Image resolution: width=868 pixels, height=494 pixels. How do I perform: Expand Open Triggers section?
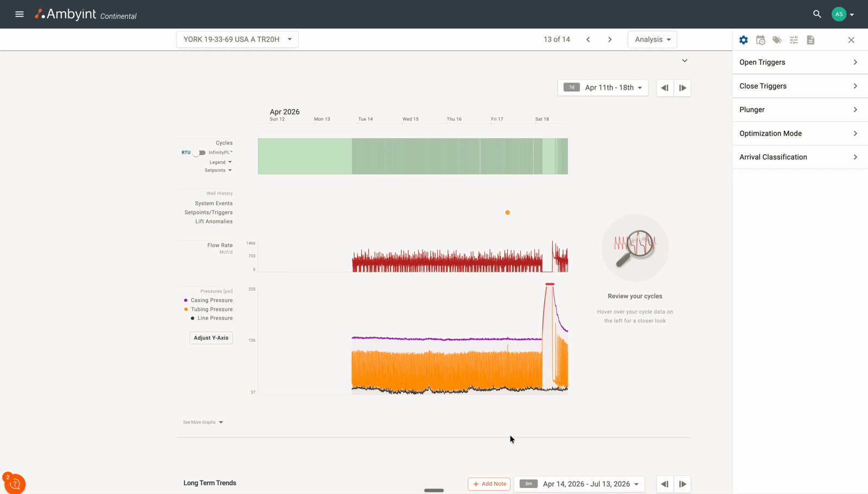(800, 62)
